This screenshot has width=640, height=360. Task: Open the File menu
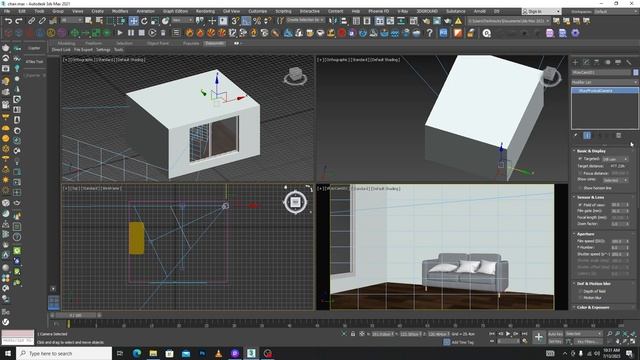[7, 11]
